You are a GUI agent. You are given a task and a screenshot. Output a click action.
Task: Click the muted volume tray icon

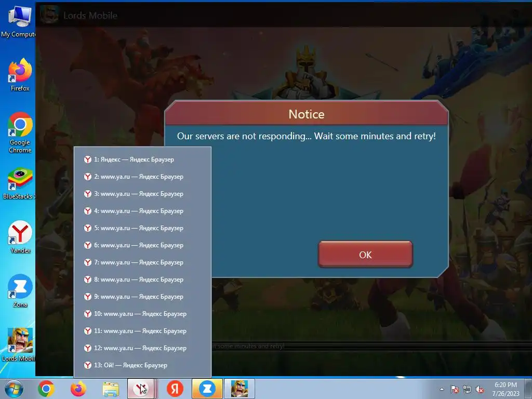pyautogui.click(x=480, y=389)
